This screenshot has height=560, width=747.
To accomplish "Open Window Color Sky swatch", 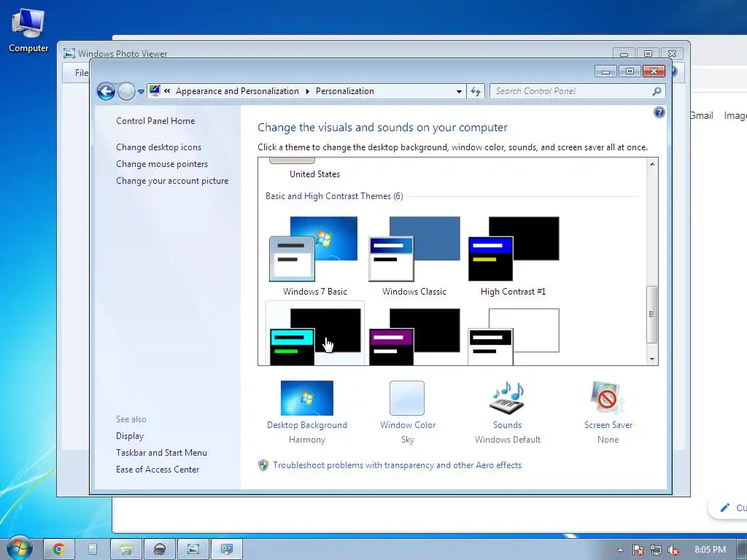I will tap(407, 398).
